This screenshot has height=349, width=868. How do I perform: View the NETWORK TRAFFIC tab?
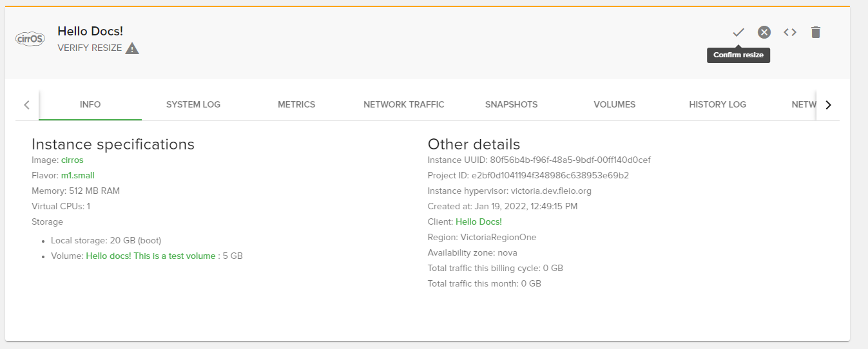point(404,104)
